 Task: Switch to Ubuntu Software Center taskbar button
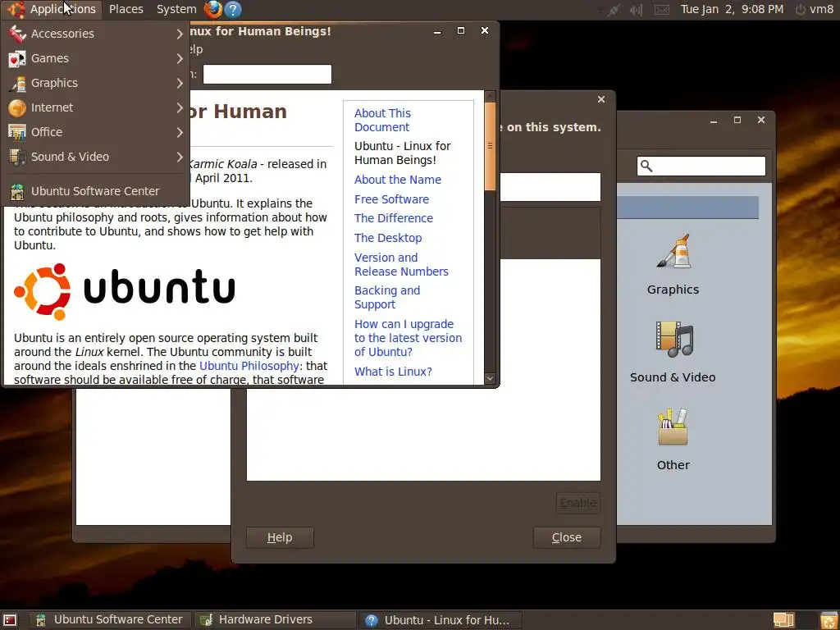(110, 620)
